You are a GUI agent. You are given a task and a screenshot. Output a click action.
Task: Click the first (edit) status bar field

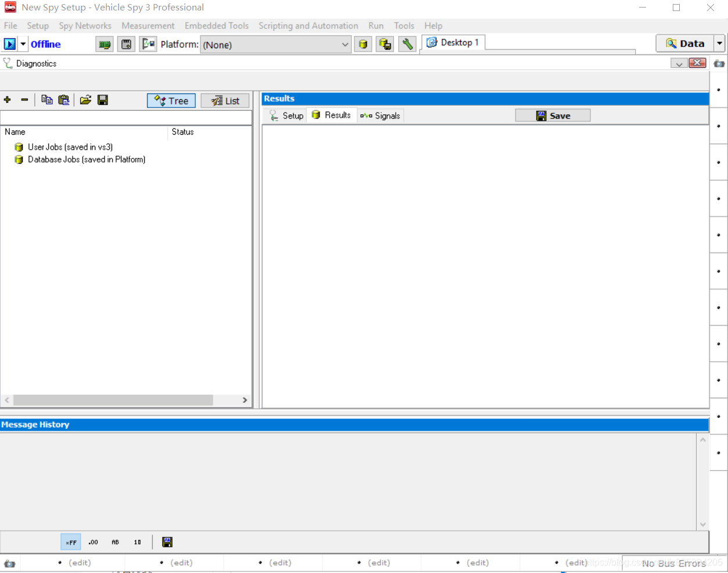pos(80,563)
